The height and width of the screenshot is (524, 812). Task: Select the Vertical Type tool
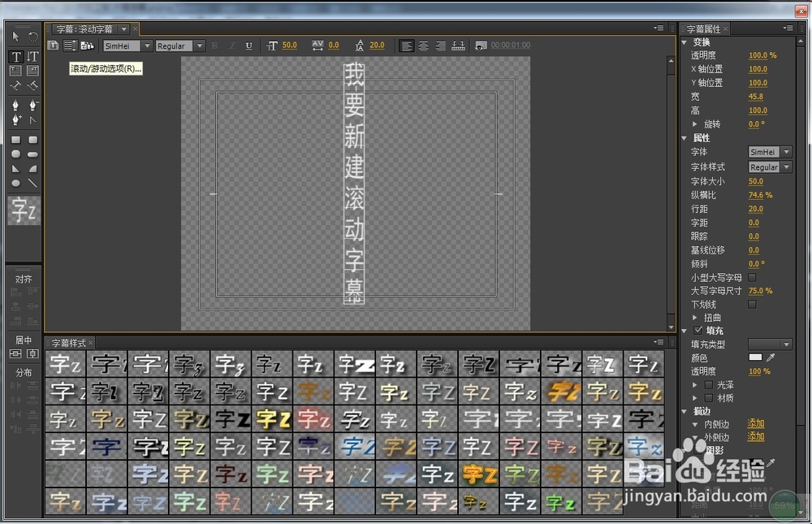[32, 56]
